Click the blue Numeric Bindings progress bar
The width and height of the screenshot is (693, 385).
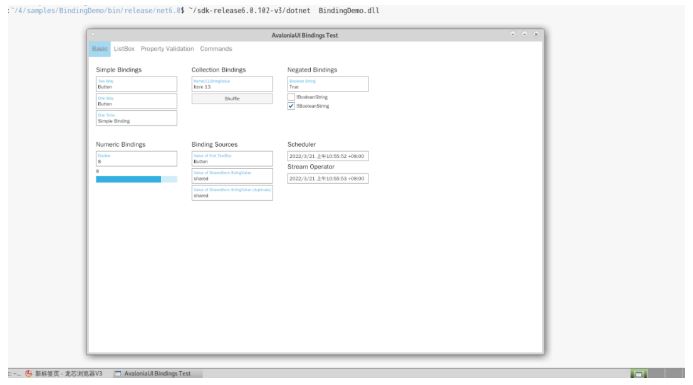(137, 179)
